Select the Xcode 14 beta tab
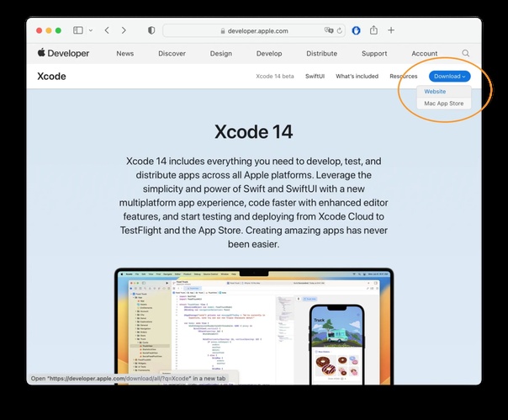The width and height of the screenshot is (508, 420). tap(275, 77)
